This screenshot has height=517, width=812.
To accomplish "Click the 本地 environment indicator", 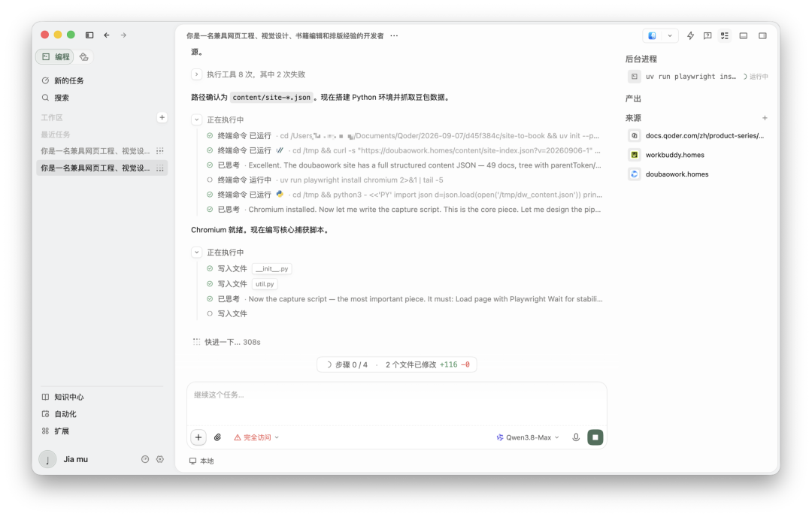I will (201, 461).
